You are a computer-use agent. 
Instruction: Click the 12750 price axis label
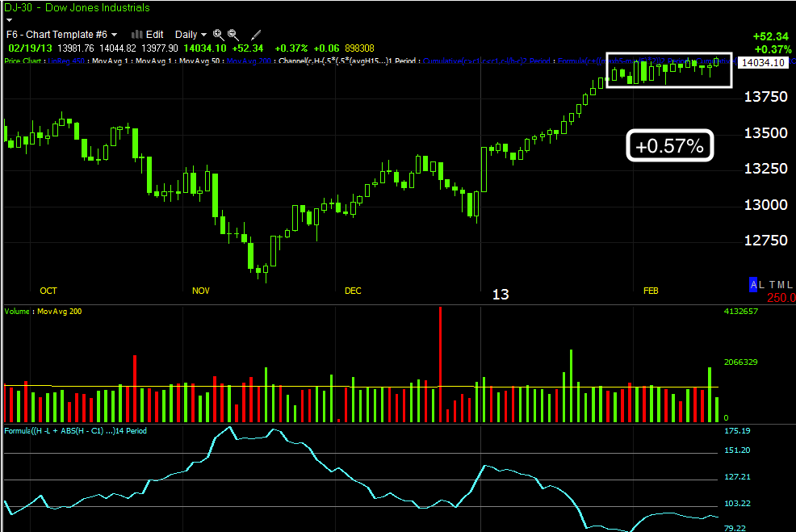[x=765, y=241]
